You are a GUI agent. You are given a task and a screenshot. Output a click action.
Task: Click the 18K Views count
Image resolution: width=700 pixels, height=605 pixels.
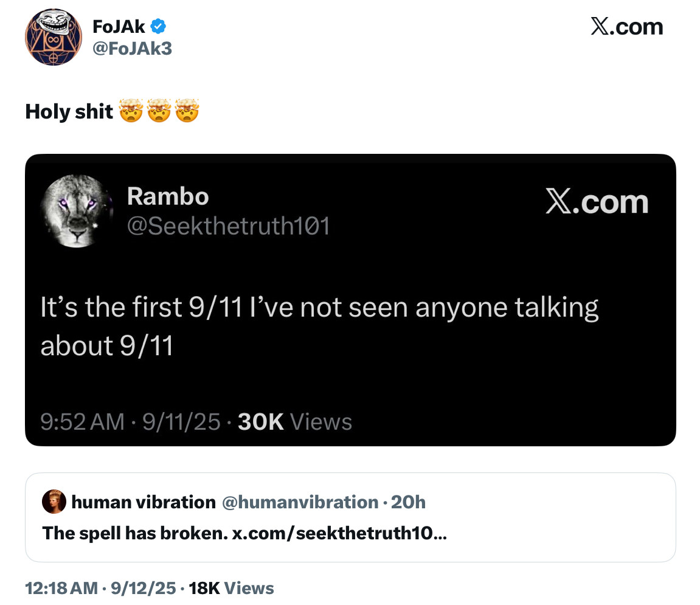(x=232, y=588)
